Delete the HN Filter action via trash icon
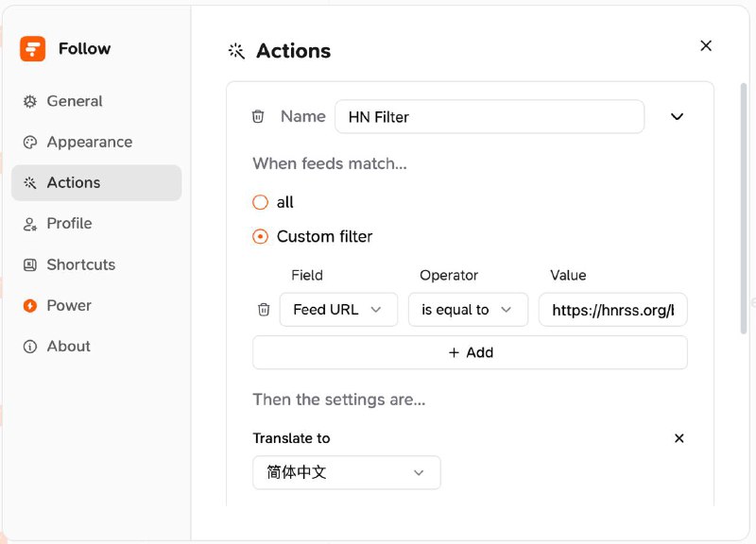This screenshot has height=544, width=756. pyautogui.click(x=258, y=116)
